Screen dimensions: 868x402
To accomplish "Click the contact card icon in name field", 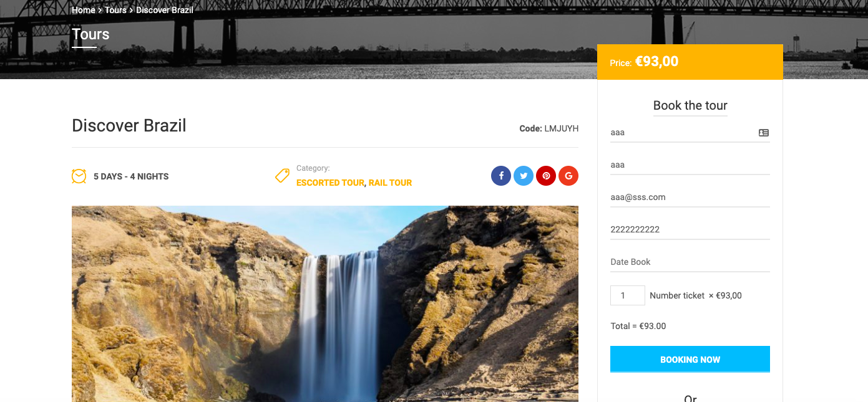I will coord(764,133).
